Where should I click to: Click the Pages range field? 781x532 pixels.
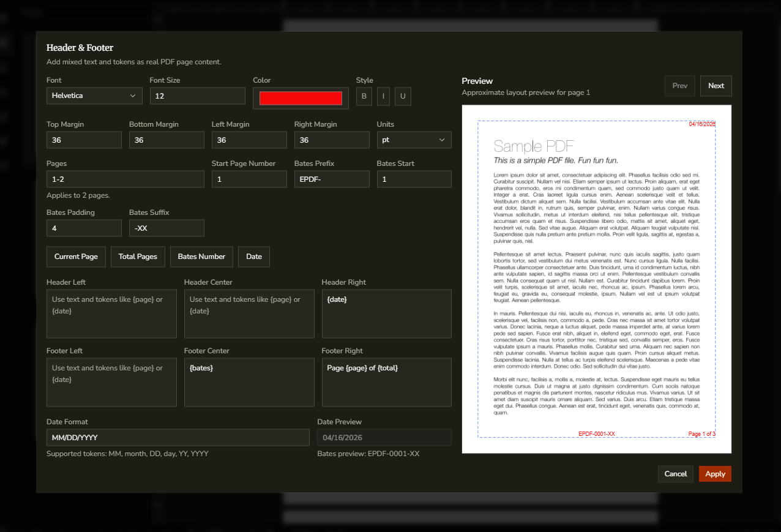pos(125,179)
